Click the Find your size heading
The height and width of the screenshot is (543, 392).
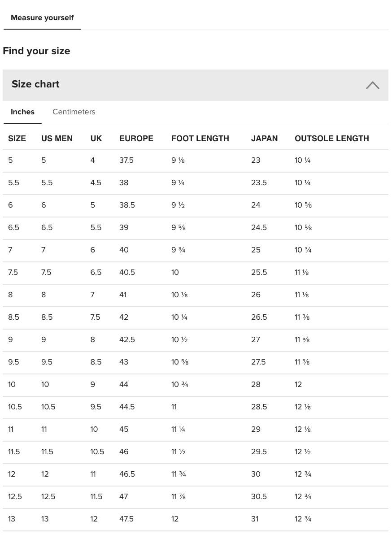[x=36, y=51]
